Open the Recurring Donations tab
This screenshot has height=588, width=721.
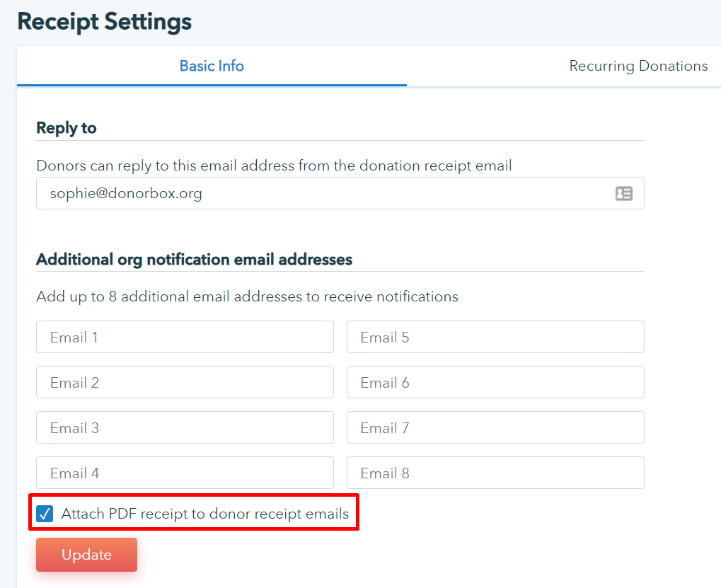[x=638, y=66]
